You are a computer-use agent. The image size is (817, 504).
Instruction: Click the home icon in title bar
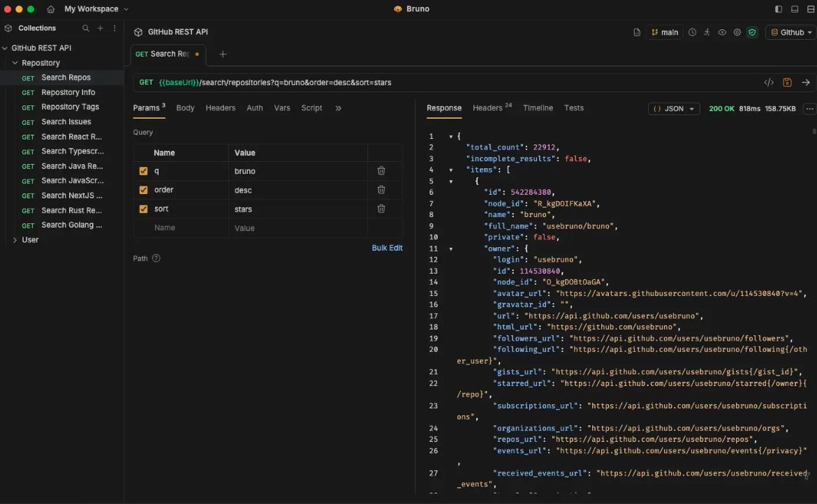tap(50, 9)
